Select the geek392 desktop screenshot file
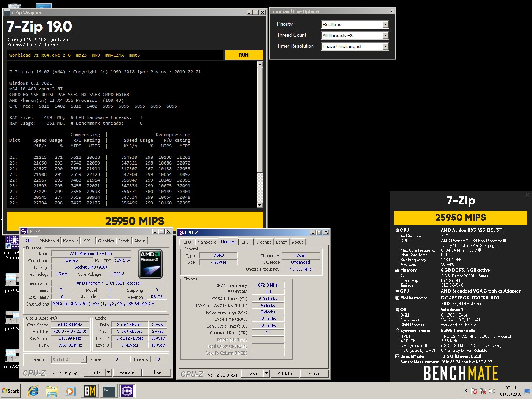The image size is (532, 399). [x=12, y=359]
